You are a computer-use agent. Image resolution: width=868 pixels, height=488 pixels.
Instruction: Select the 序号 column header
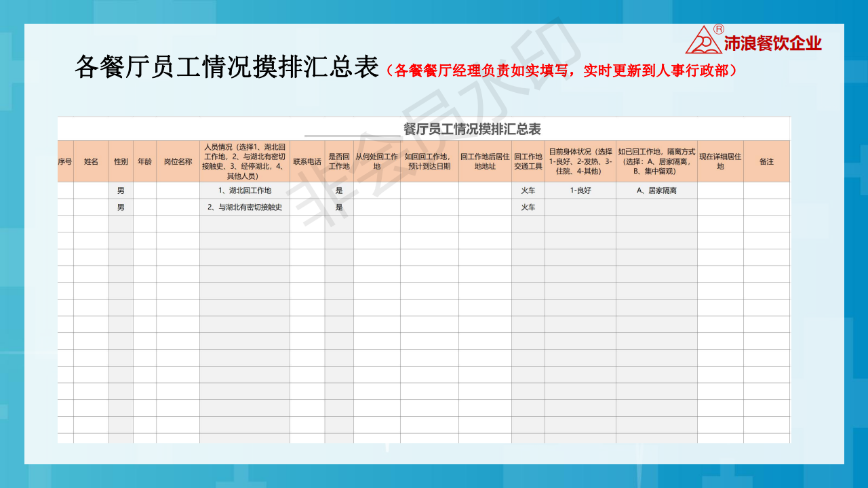pos(65,161)
